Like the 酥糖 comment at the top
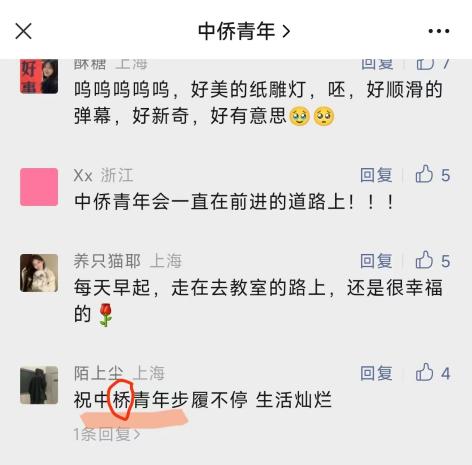472x465 pixels. [x=433, y=63]
